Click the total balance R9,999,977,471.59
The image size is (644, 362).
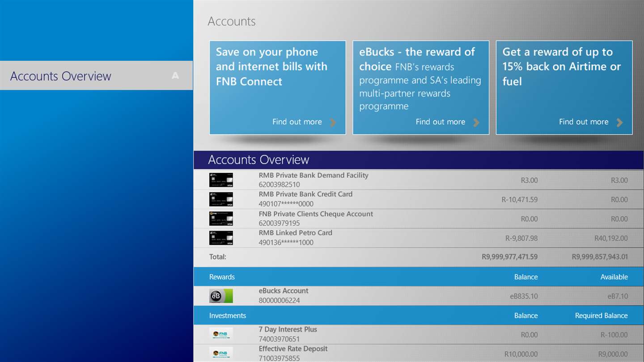pos(510,257)
